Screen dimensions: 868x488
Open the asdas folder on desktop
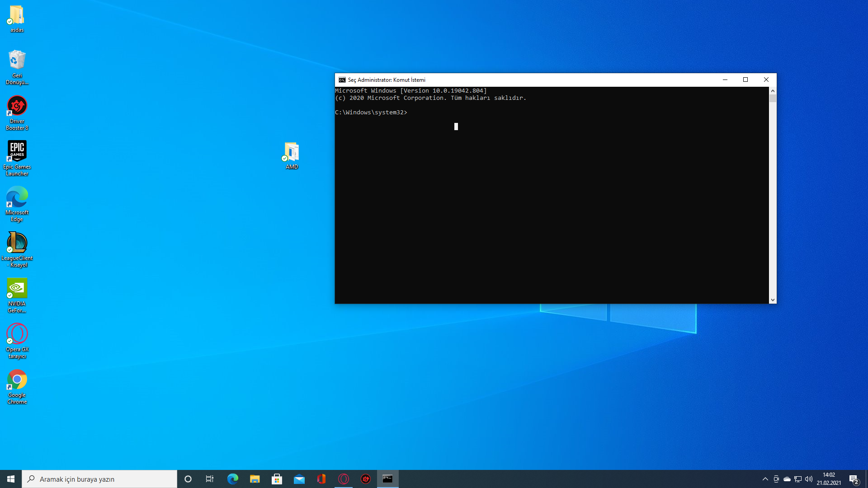point(17,19)
